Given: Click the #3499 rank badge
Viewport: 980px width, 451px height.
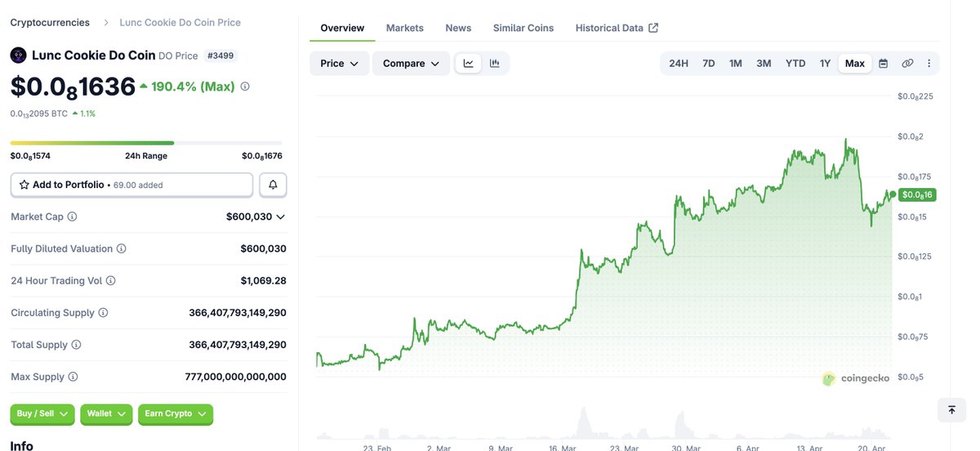Looking at the screenshot, I should coord(220,56).
